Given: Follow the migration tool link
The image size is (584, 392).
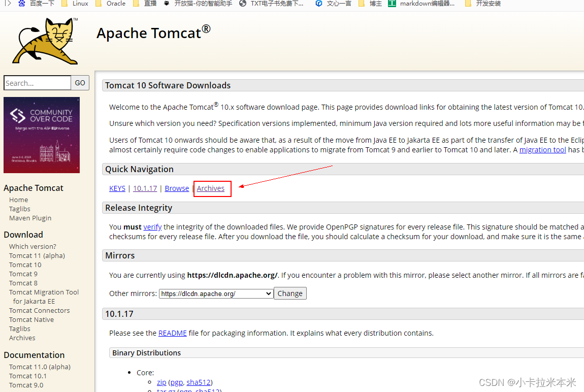Looking at the screenshot, I should click(542, 149).
